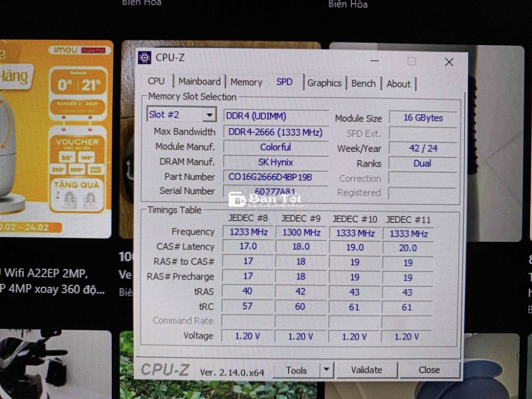Open the CPU tab
The width and height of the screenshot is (532, 399).
tap(156, 81)
